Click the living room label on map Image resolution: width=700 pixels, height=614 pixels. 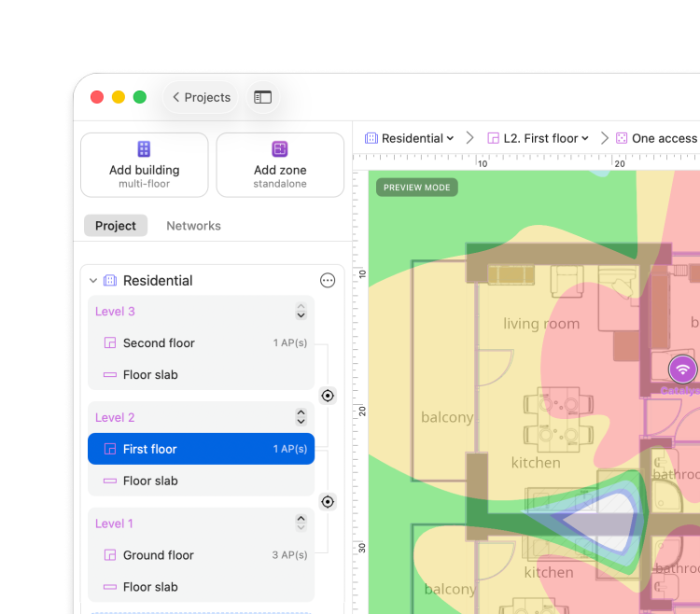[541, 324]
